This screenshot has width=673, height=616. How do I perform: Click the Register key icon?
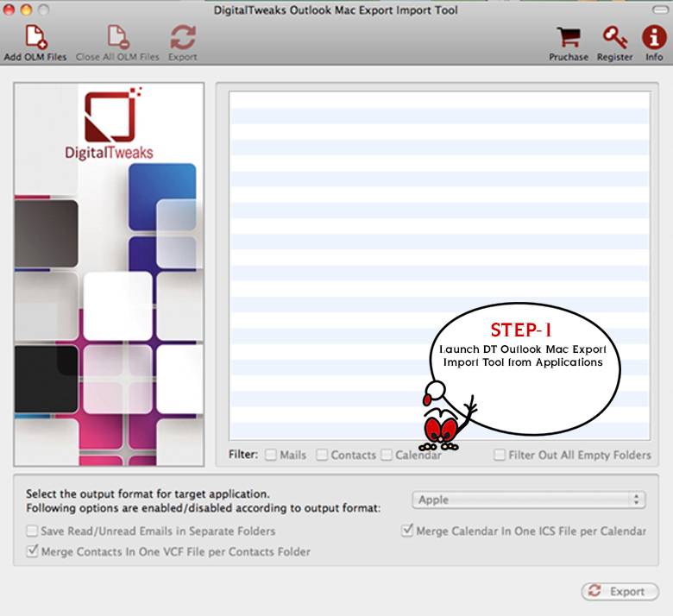[x=615, y=38]
